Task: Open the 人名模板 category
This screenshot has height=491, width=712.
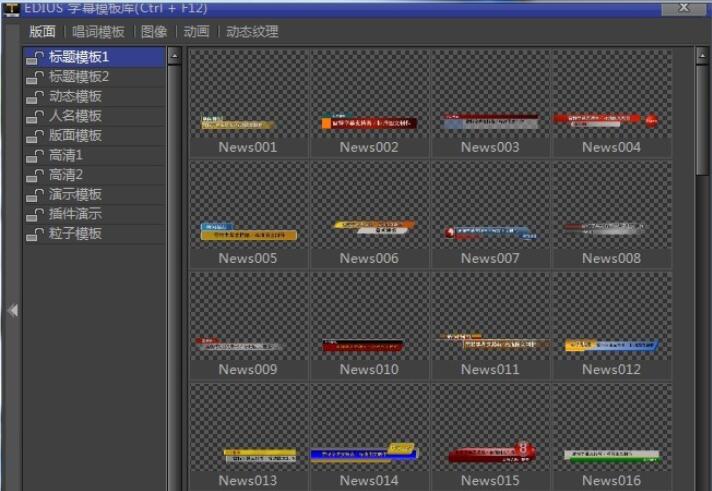Action: [94, 116]
